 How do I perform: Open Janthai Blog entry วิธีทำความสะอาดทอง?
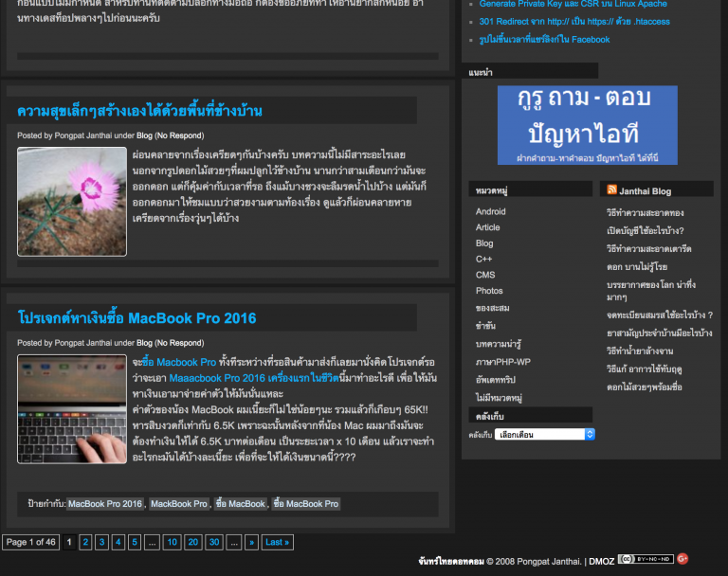pos(645,212)
